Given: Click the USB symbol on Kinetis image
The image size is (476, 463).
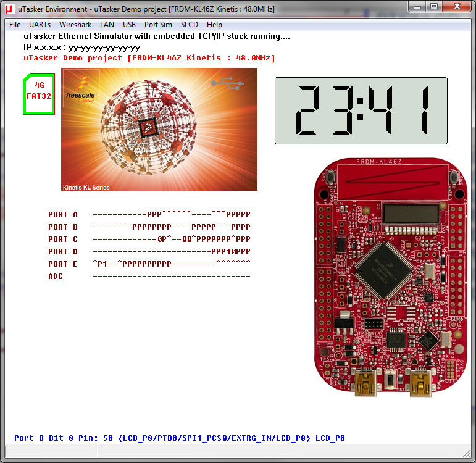Looking at the screenshot, I should point(227,83).
